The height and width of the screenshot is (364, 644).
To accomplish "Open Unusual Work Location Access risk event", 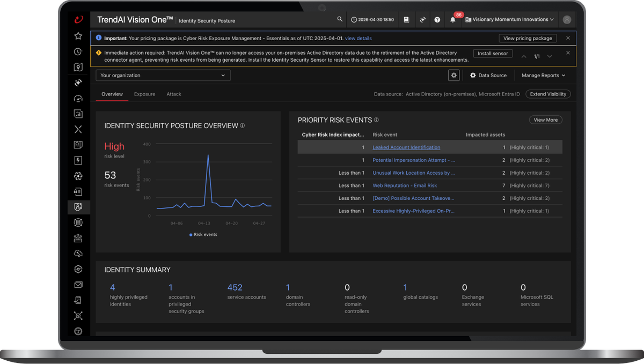I will pyautogui.click(x=414, y=173).
